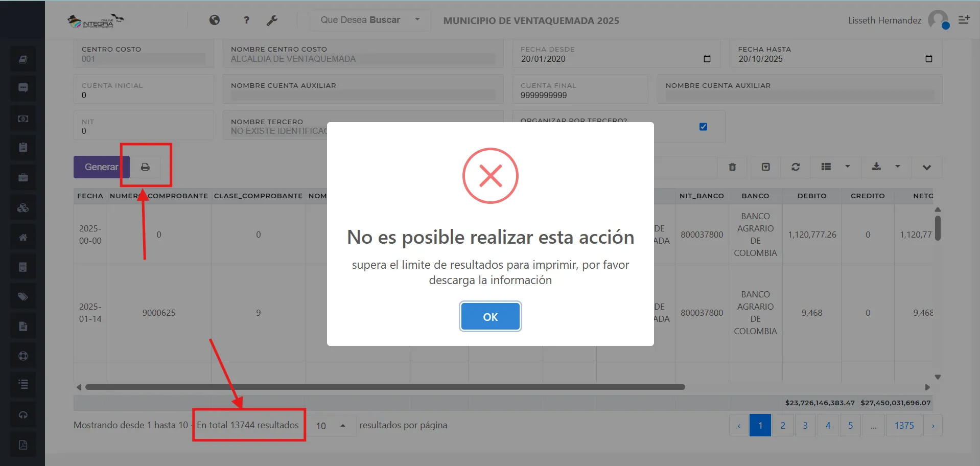Delete records using the trash icon
The image size is (980, 466).
(732, 167)
